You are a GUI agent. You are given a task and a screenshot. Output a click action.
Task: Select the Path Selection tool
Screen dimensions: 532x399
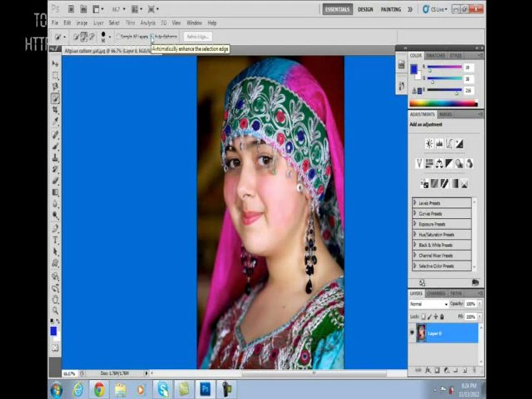click(55, 252)
